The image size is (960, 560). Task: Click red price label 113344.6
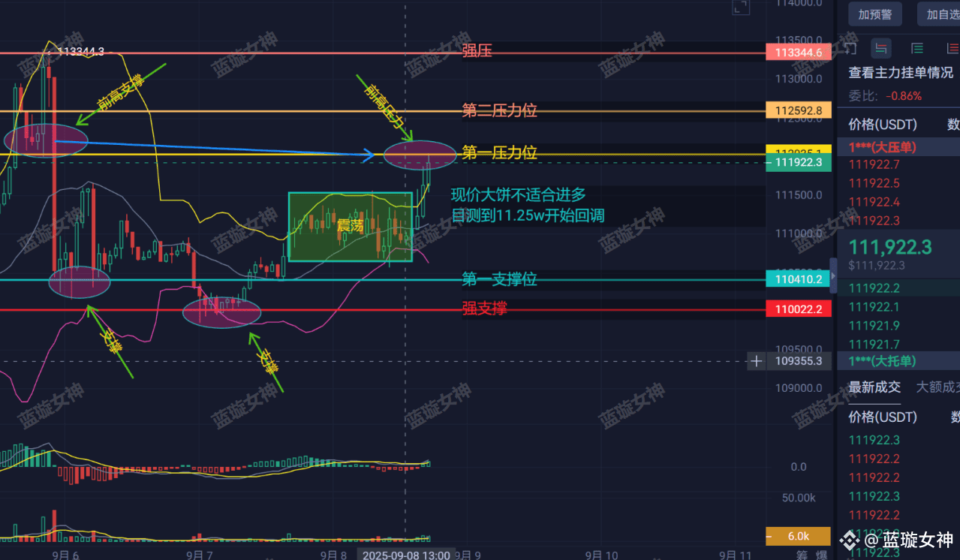click(x=799, y=53)
